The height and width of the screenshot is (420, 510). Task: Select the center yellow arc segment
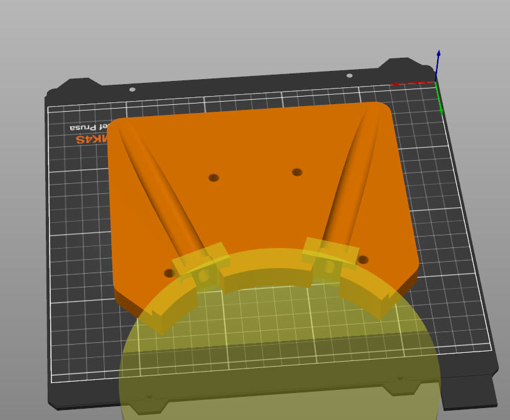268,270
